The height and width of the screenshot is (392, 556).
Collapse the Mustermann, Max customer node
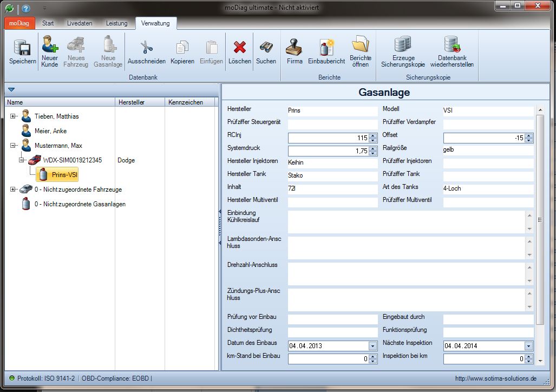13,146
